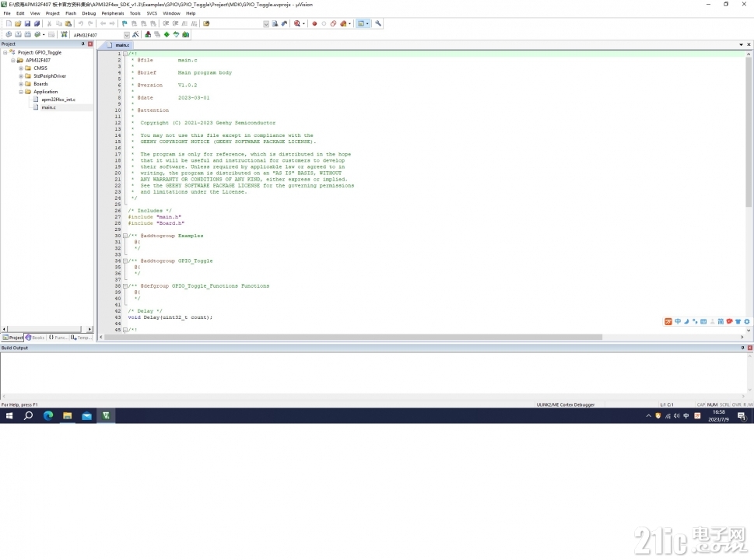Insert a bookmark with the flag icon
Screen dimensions: 754x560
click(x=124, y=23)
